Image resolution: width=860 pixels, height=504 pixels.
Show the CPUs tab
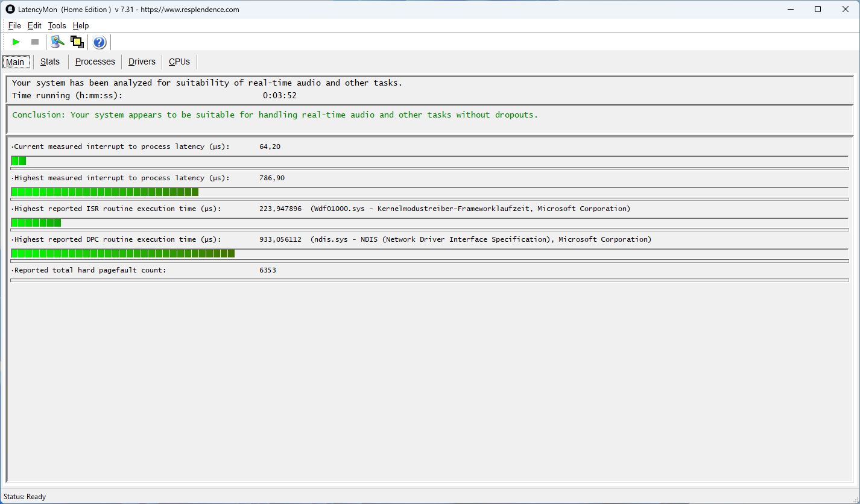click(179, 61)
